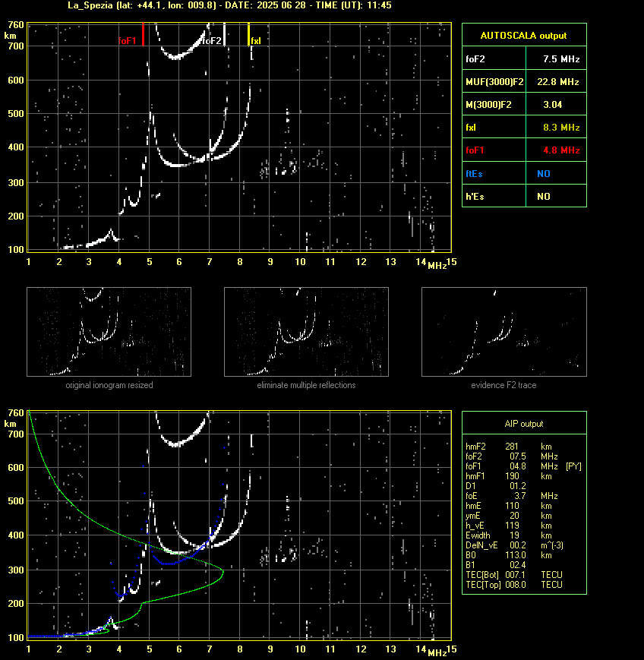Select the h'Es NO value
The height and width of the screenshot is (660, 644).
coord(544,196)
